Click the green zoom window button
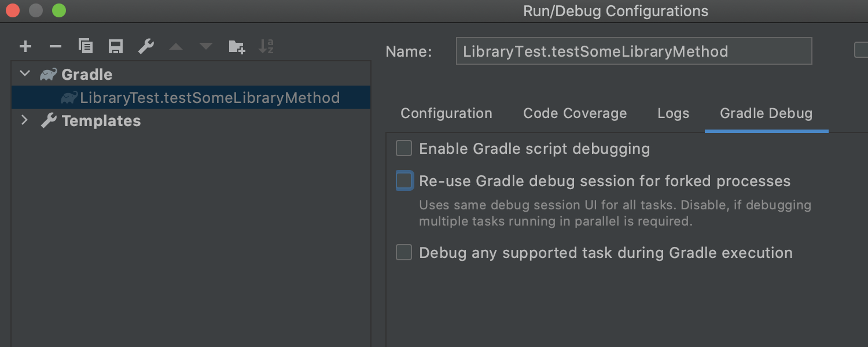The image size is (868, 347). coord(59,10)
